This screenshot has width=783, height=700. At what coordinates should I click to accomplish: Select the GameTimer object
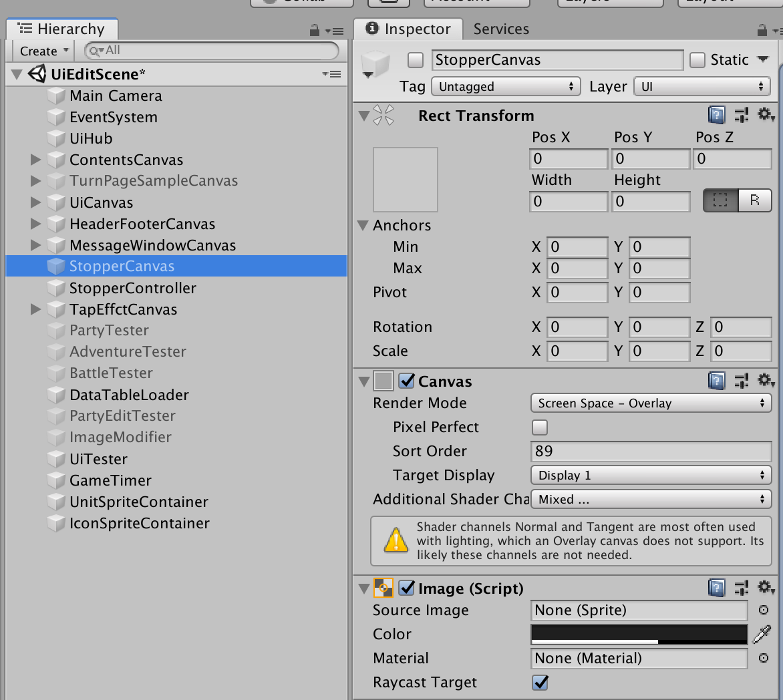click(110, 480)
